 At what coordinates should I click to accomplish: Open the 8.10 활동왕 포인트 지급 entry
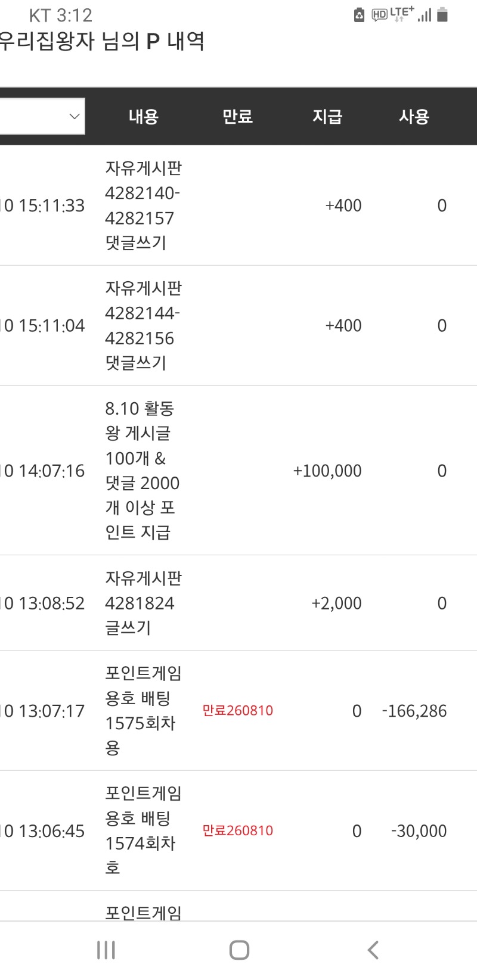pyautogui.click(x=142, y=471)
